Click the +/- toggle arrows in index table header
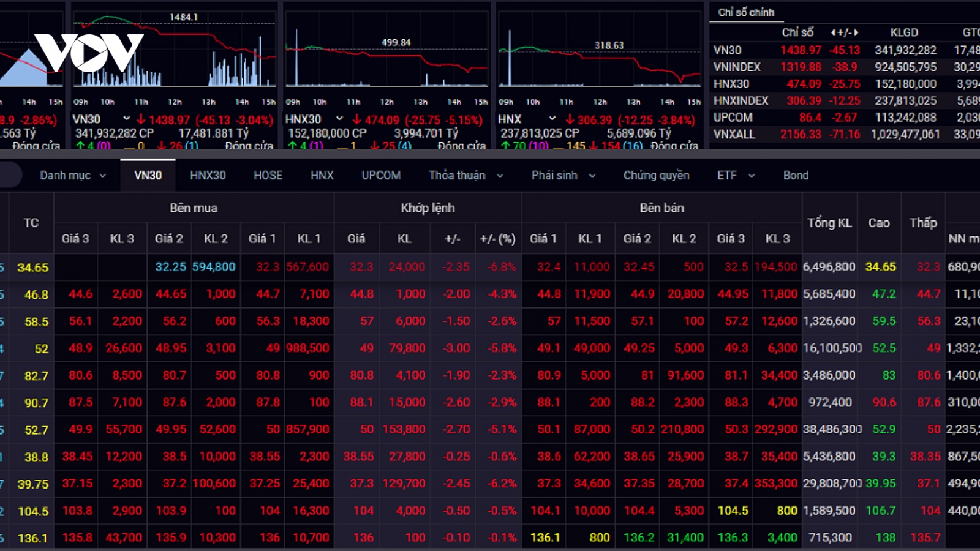Image resolution: width=980 pixels, height=551 pixels. pos(845,32)
